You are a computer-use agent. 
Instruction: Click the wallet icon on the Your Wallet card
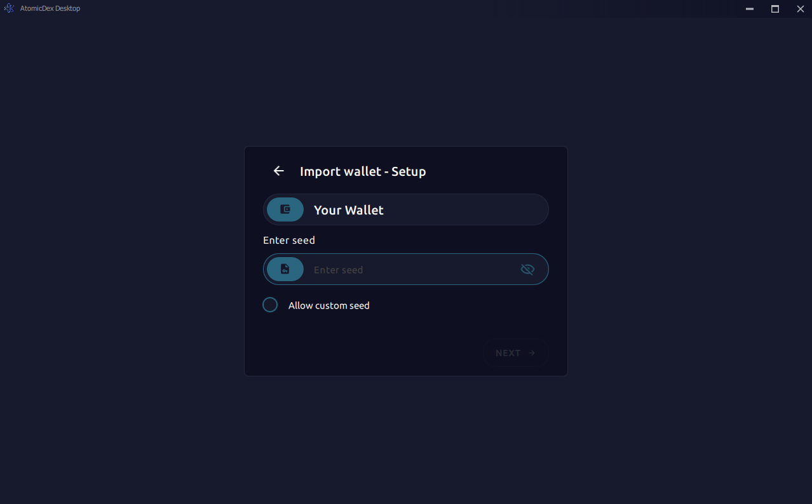pos(285,209)
